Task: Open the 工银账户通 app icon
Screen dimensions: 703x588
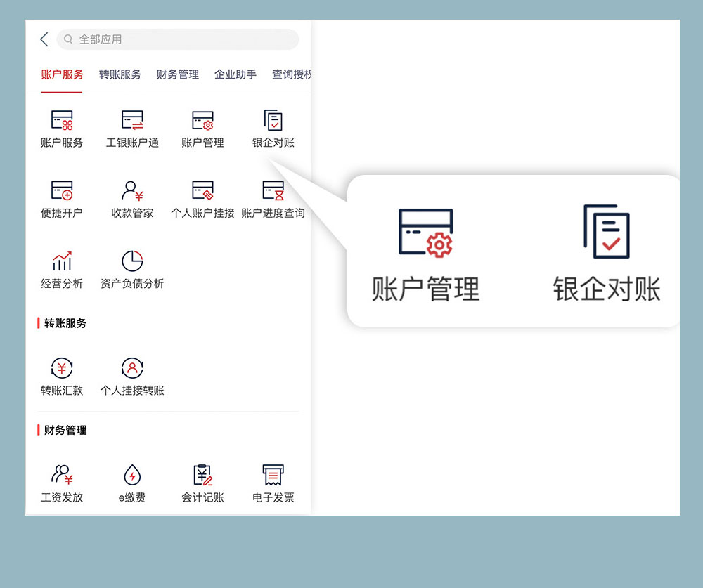Action: (x=132, y=121)
